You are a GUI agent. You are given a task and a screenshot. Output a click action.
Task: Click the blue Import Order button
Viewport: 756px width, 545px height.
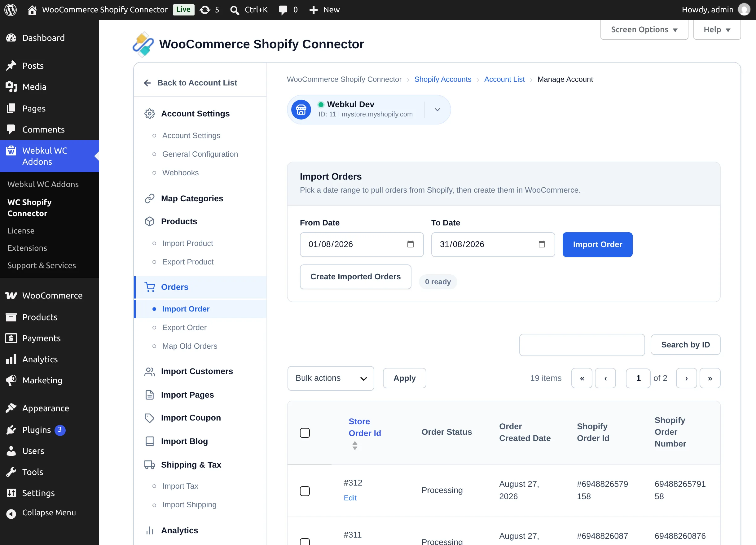(x=597, y=245)
